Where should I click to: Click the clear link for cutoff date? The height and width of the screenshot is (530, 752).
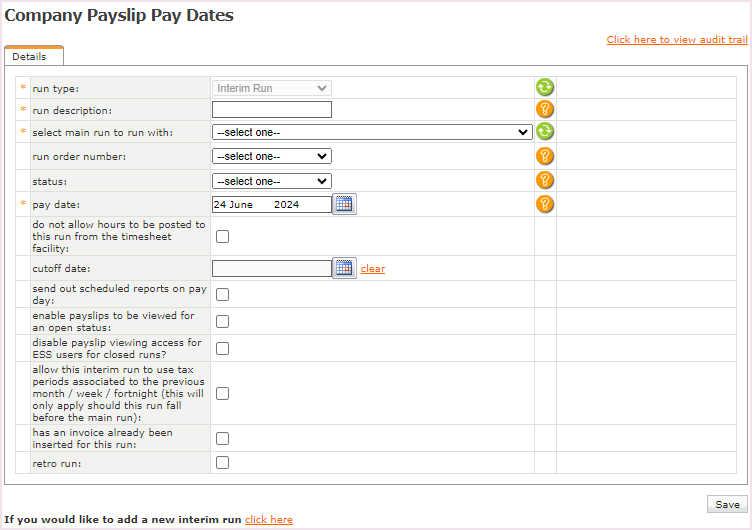[x=373, y=269]
